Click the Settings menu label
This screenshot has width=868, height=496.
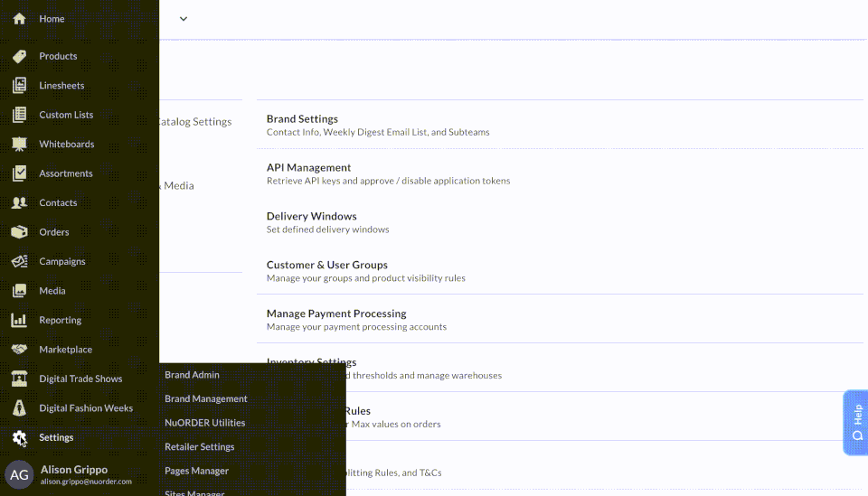pos(56,437)
